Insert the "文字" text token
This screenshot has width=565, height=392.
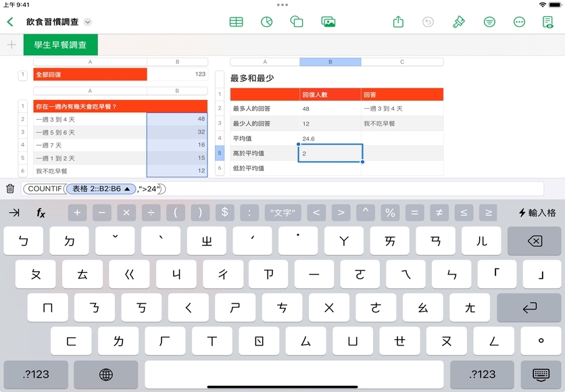pos(282,213)
